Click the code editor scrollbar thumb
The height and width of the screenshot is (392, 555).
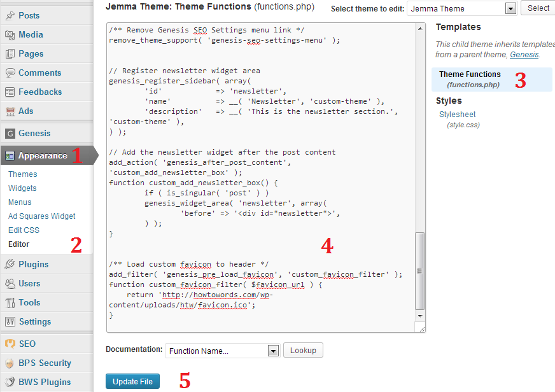(420, 271)
